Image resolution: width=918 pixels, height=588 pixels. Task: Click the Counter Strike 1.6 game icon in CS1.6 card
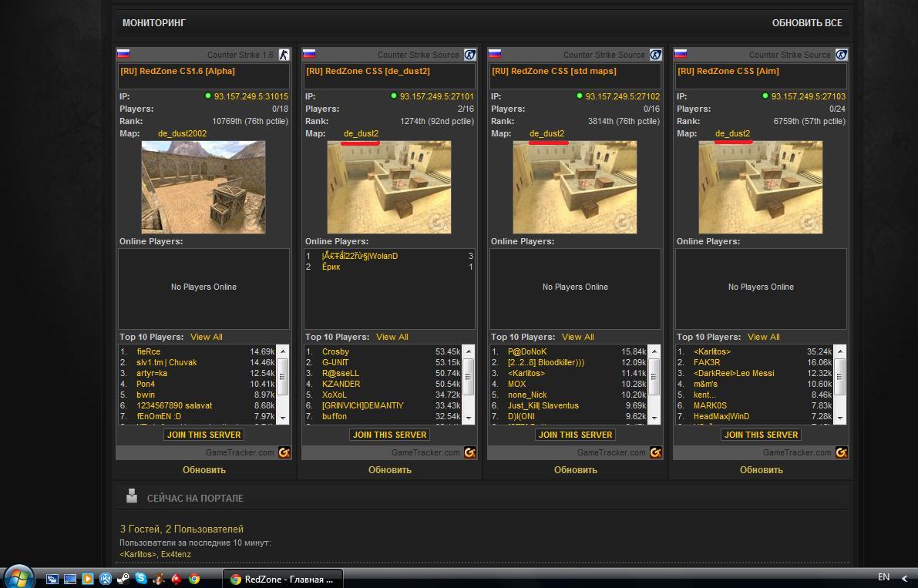[x=284, y=55]
